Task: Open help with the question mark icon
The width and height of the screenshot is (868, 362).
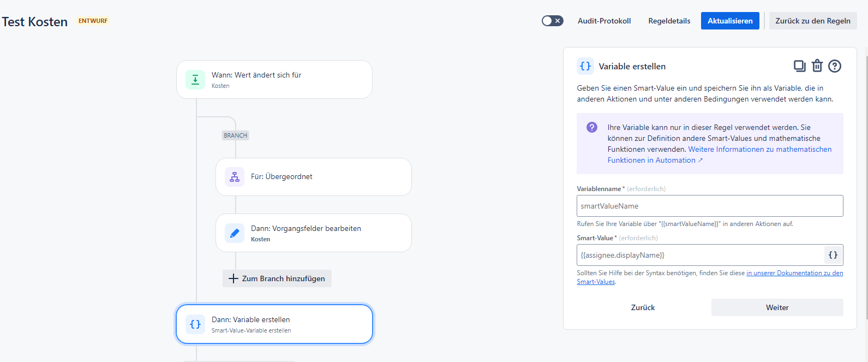Action: tap(835, 66)
